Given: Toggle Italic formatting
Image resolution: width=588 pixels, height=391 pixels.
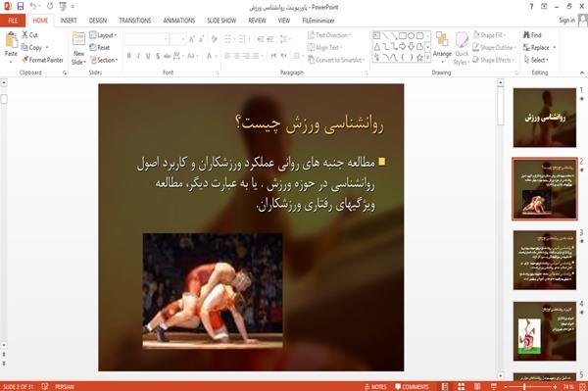Looking at the screenshot, I should [x=138, y=56].
